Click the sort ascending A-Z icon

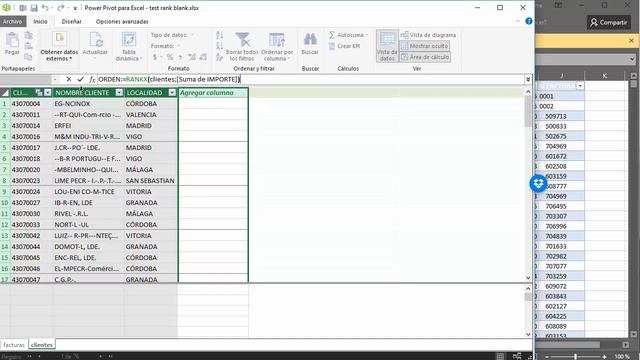[219, 36]
